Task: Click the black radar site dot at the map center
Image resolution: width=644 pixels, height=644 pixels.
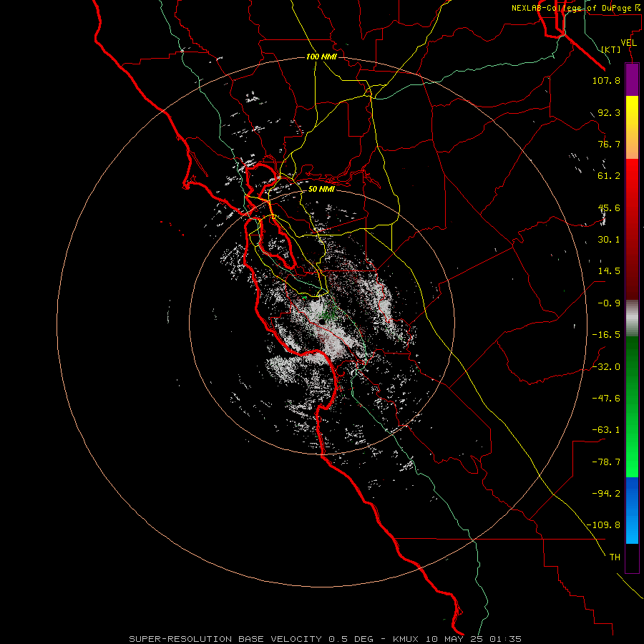Action: [x=323, y=322]
